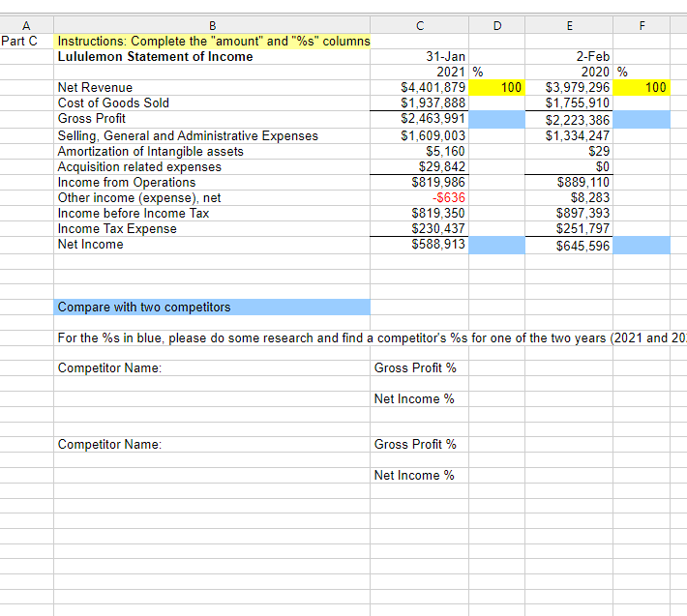The height and width of the screenshot is (616, 687).
Task: Select column B header
Action: point(212,25)
